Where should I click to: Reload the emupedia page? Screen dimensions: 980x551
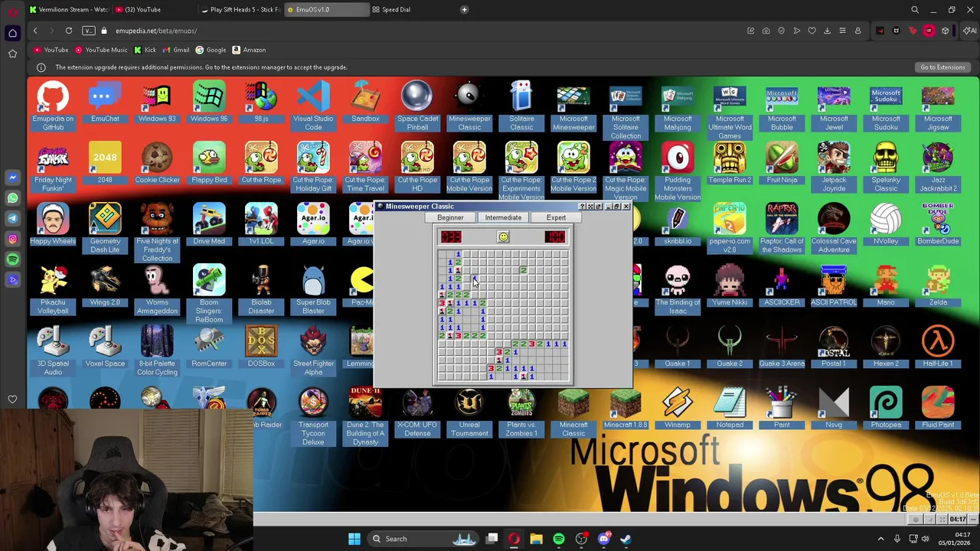pos(68,31)
